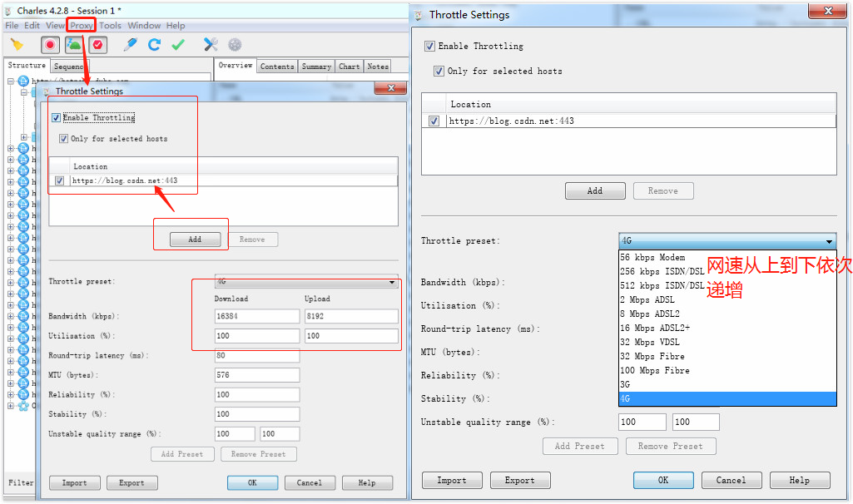Click the blue Repeat arrow icon
This screenshot has height=504, width=853.
pyautogui.click(x=154, y=45)
